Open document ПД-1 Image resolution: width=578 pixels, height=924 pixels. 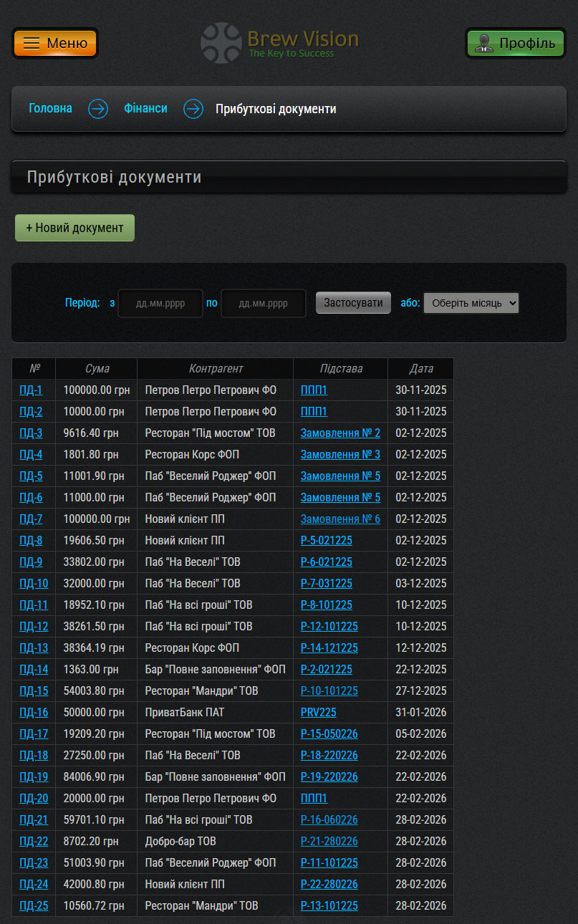coord(31,390)
